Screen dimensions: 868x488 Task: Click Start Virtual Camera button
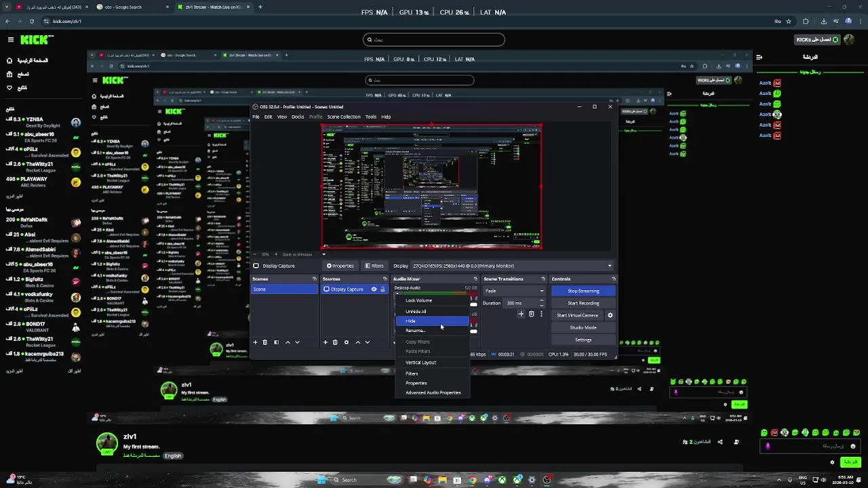coord(578,315)
